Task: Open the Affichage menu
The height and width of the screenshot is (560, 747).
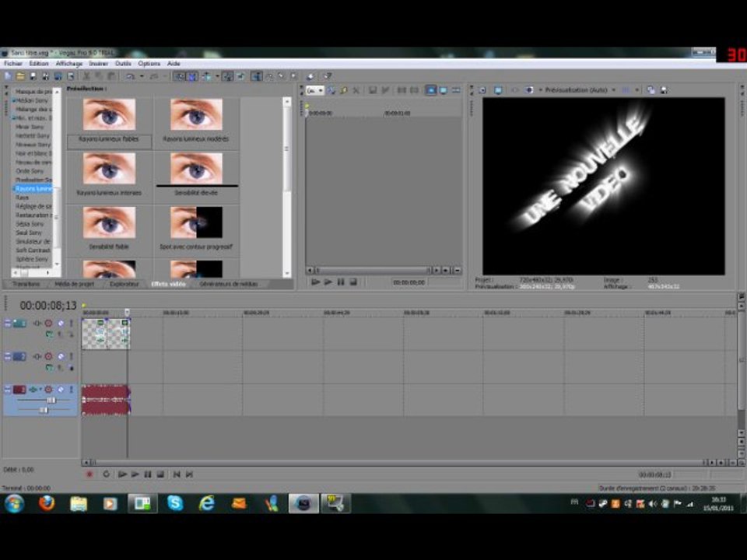Action: coord(69,63)
